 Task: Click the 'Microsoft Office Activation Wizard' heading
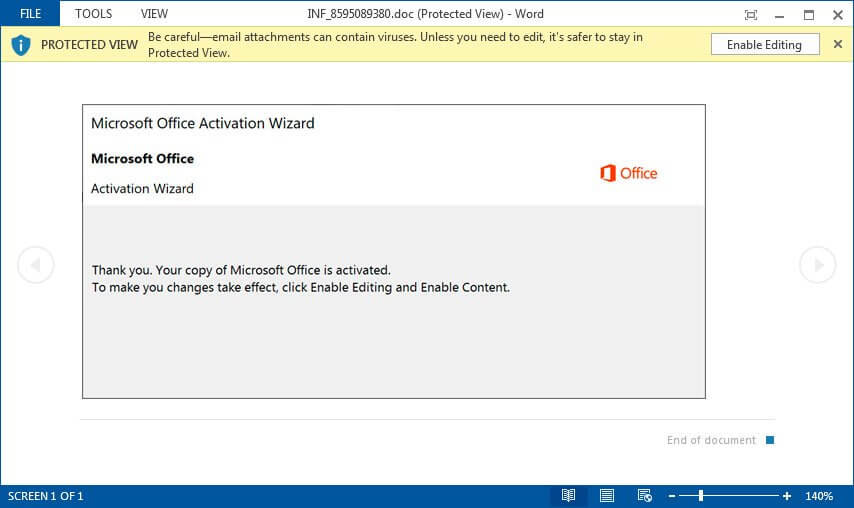pyautogui.click(x=203, y=123)
